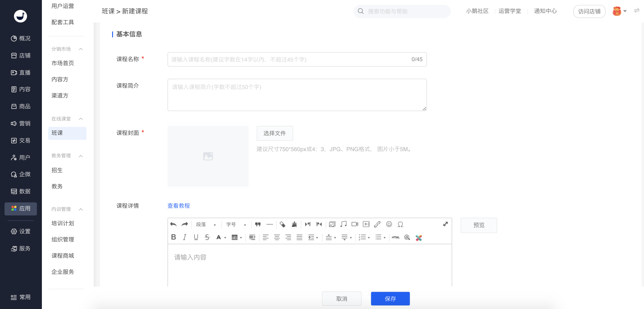Expand the editor to fullscreen
This screenshot has width=644, height=309.
tap(445, 224)
